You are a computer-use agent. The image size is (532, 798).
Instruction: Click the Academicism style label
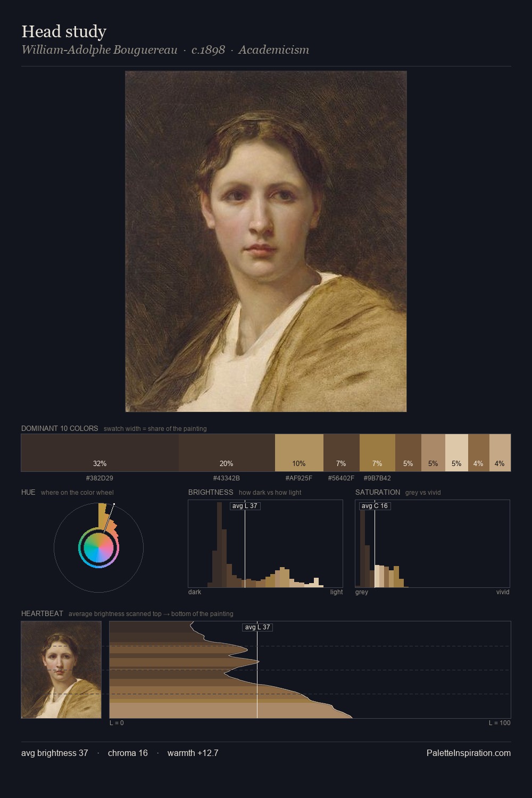coord(273,50)
